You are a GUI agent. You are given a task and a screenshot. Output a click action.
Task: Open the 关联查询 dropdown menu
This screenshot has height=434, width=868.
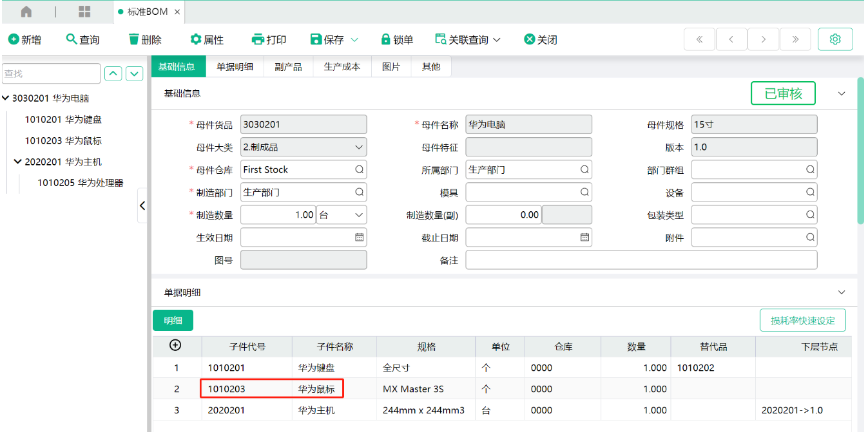coord(468,40)
